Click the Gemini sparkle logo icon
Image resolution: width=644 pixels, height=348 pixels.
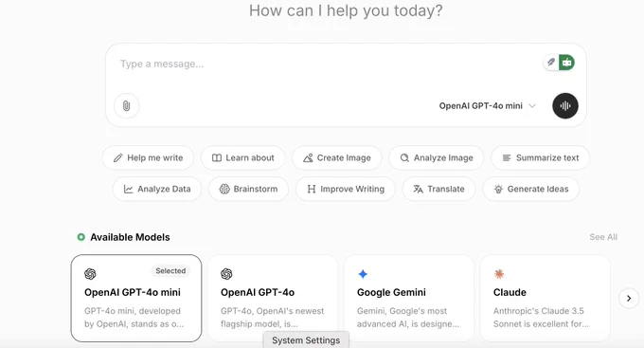click(363, 274)
